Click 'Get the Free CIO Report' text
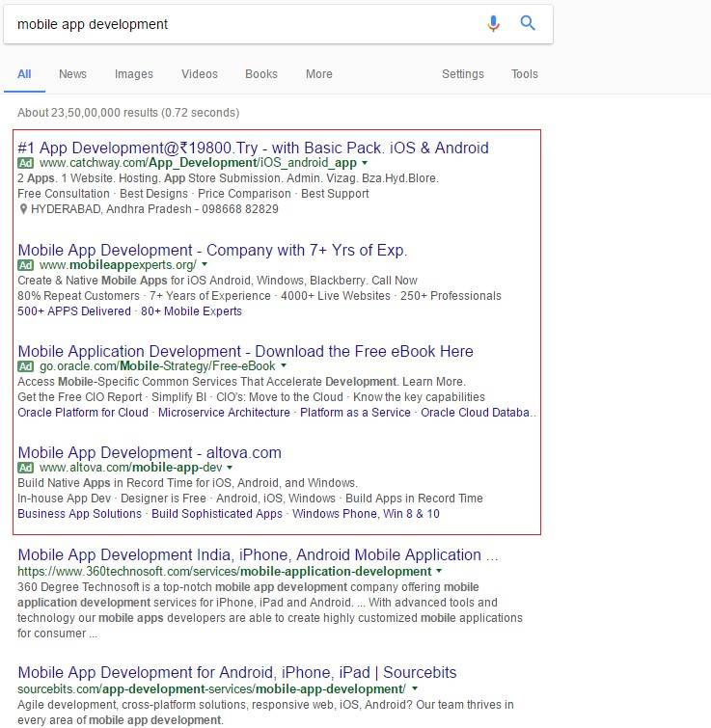 pyautogui.click(x=80, y=397)
